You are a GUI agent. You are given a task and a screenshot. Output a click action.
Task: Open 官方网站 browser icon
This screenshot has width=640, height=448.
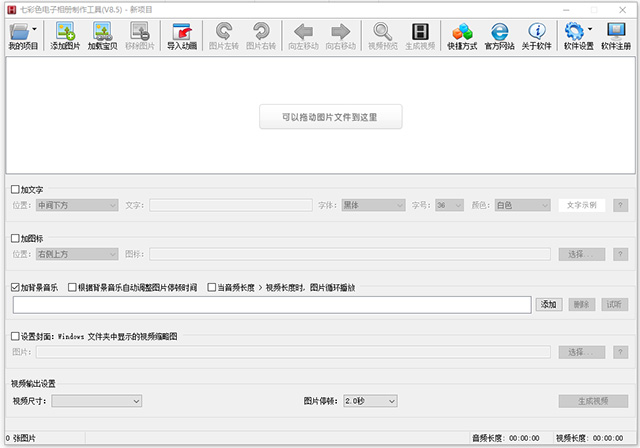[x=499, y=31]
